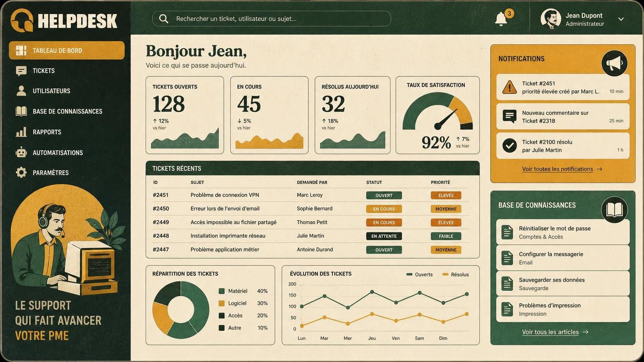The width and height of the screenshot is (644, 362).
Task: Click the Paramètres gear icon
Action: (x=21, y=172)
